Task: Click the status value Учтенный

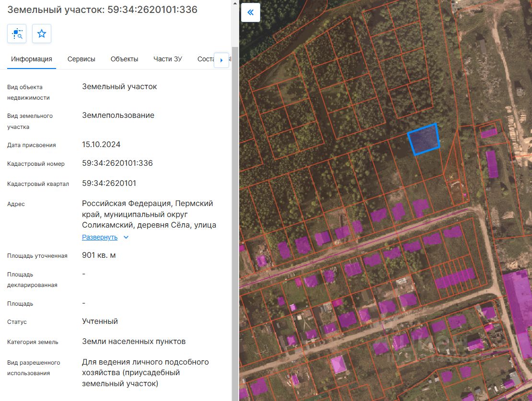Action: pos(100,321)
